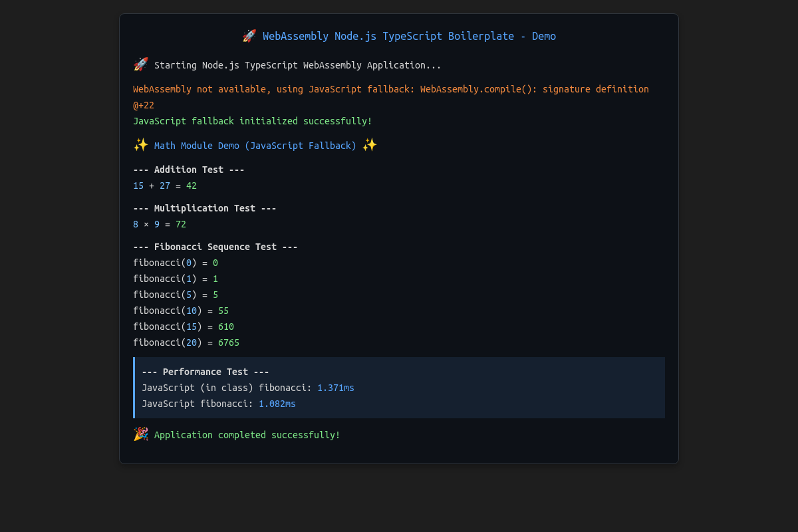798x532 pixels.
Task: Click the party popper completion icon
Action: 140,434
